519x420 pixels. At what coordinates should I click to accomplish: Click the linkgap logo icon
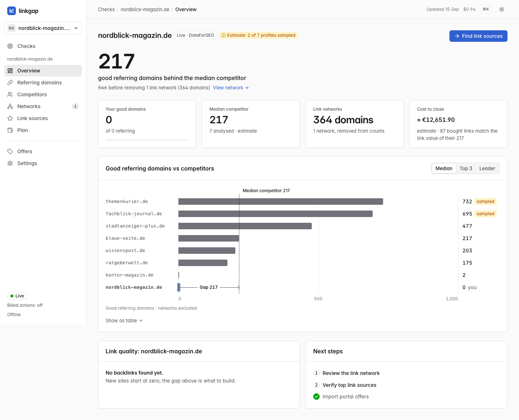click(x=12, y=11)
